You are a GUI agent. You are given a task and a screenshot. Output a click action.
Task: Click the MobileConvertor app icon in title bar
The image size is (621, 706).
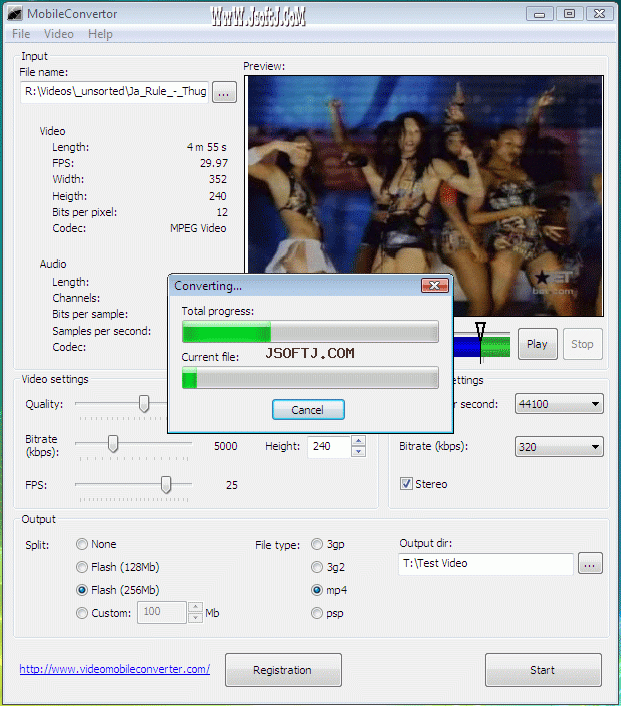14,14
